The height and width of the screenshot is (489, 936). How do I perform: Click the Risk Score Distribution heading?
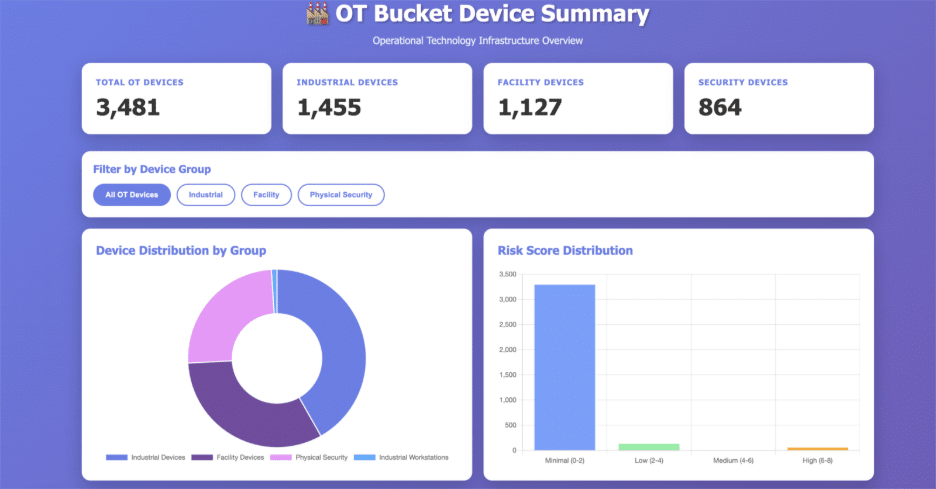[565, 250]
